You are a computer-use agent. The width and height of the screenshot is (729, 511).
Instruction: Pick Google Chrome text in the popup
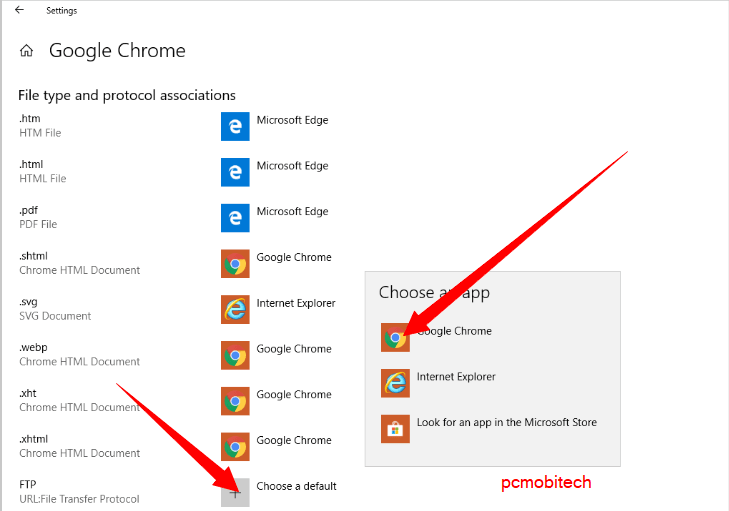pyautogui.click(x=454, y=331)
